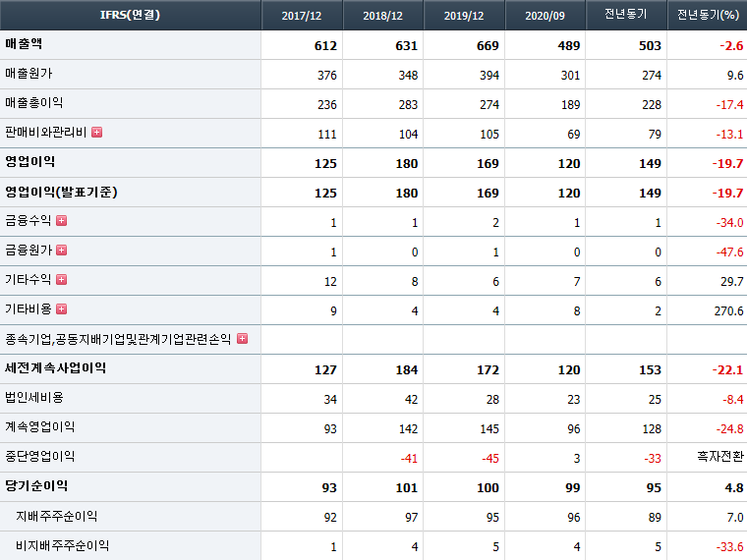Click 매출총이익 2018/12 value 283
Screen dimensions: 747x560
click(408, 105)
